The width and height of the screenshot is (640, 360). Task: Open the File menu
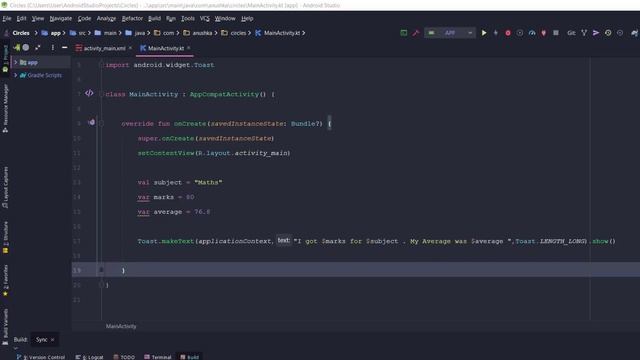pyautogui.click(x=7, y=18)
